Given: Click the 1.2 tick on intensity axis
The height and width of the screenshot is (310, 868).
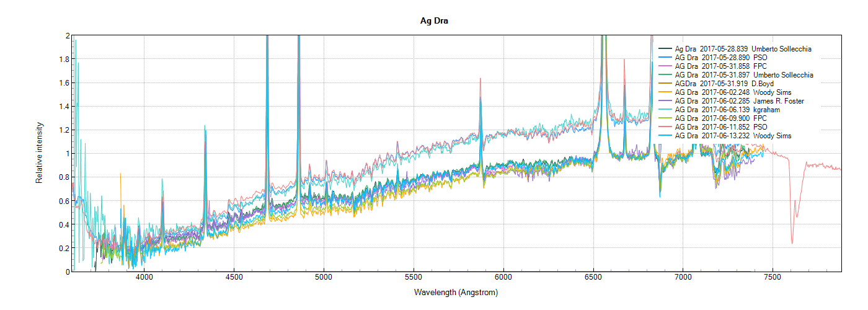Looking at the screenshot, I should 63,130.
